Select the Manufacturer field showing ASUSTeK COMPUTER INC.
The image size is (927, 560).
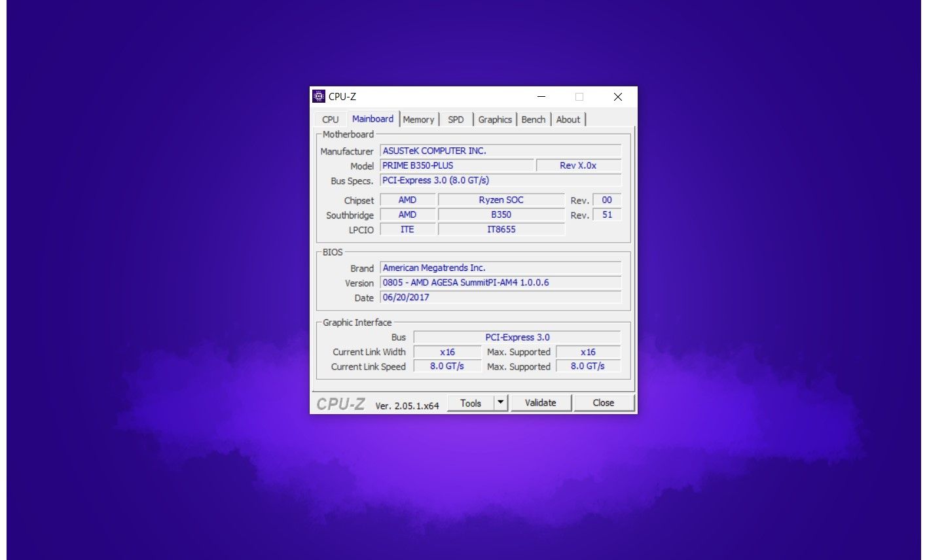501,150
